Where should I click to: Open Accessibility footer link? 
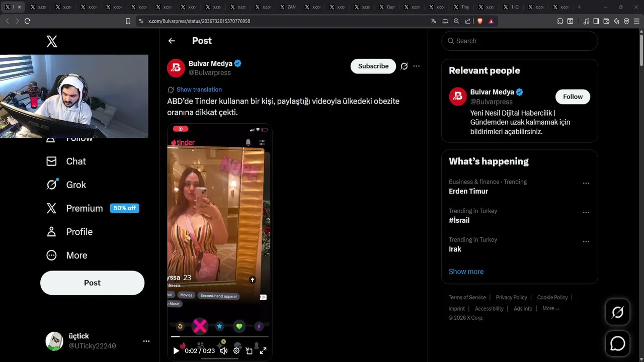pyautogui.click(x=489, y=308)
